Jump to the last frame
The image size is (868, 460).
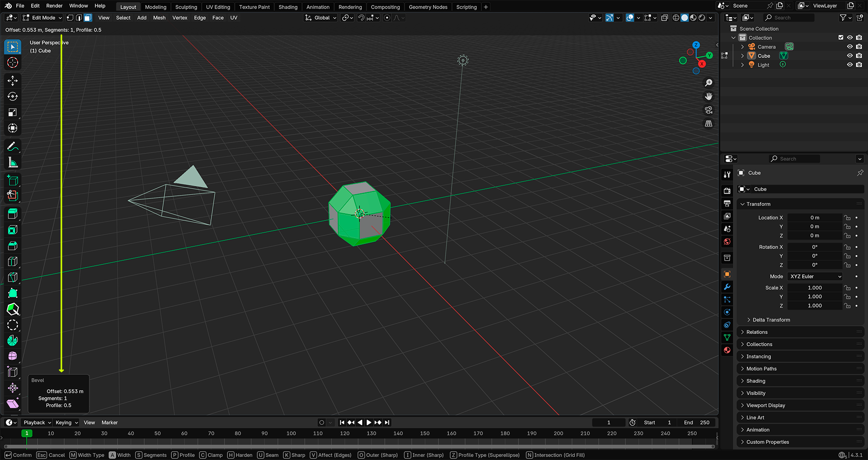387,422
